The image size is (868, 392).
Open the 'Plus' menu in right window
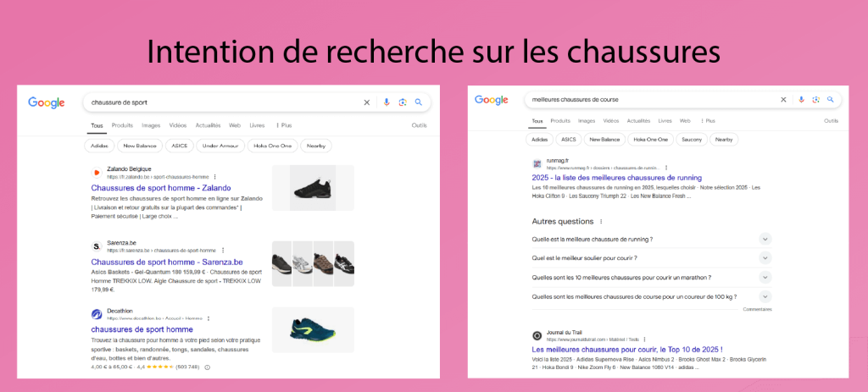point(708,120)
